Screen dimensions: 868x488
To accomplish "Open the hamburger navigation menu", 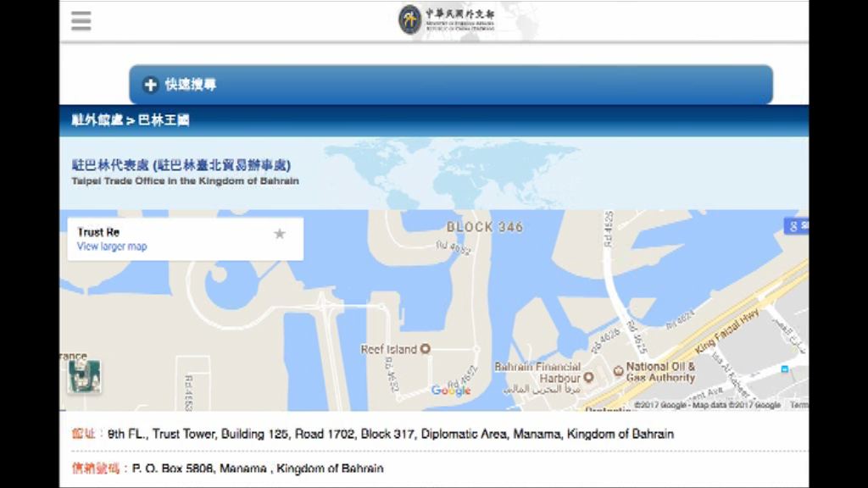I will point(81,19).
